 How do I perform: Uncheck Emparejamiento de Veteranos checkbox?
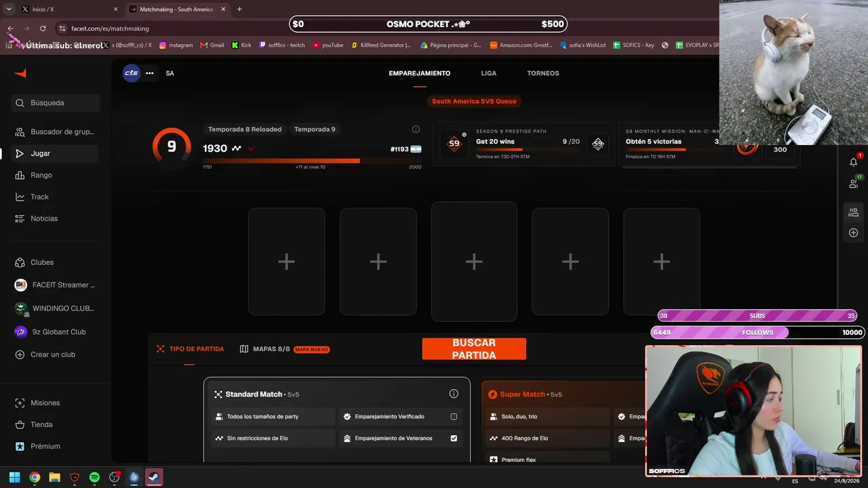(x=454, y=439)
